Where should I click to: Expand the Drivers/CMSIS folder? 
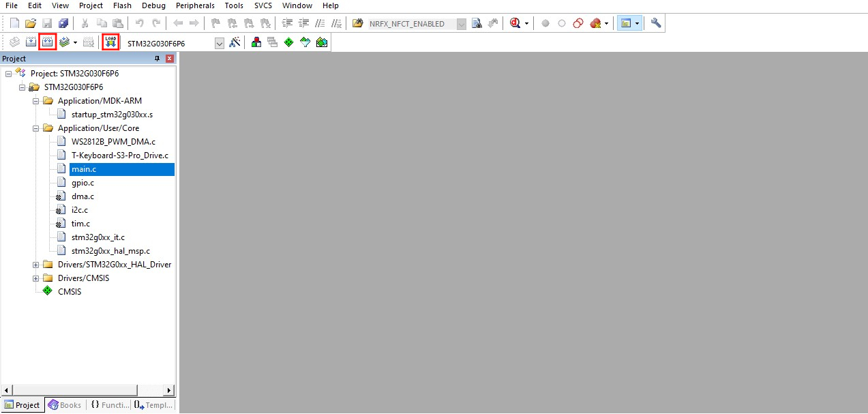click(36, 278)
